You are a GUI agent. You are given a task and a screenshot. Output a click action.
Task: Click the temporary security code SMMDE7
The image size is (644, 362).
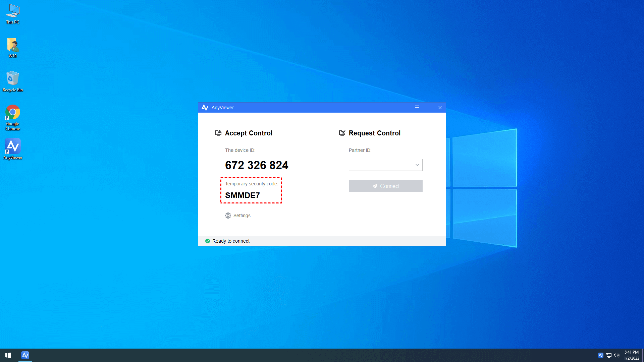pyautogui.click(x=242, y=195)
